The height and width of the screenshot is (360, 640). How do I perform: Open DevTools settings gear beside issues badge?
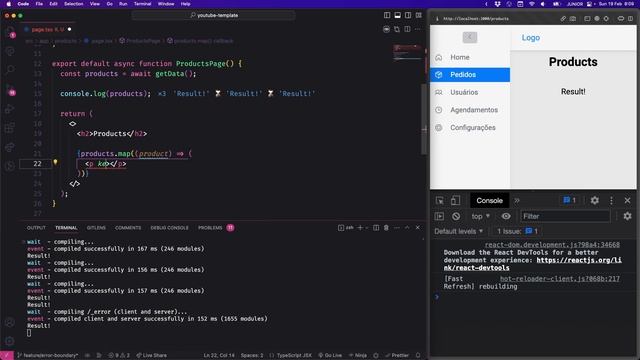[595, 200]
